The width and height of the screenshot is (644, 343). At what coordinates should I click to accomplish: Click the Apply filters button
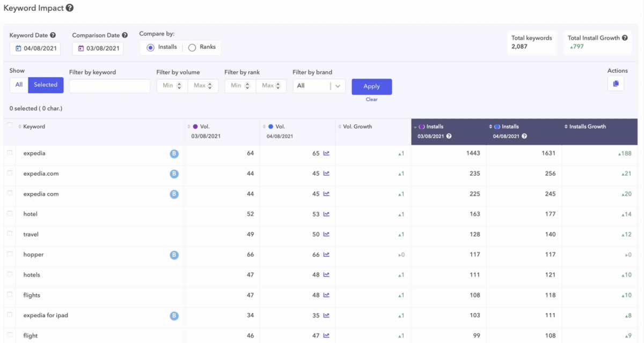[x=371, y=86]
